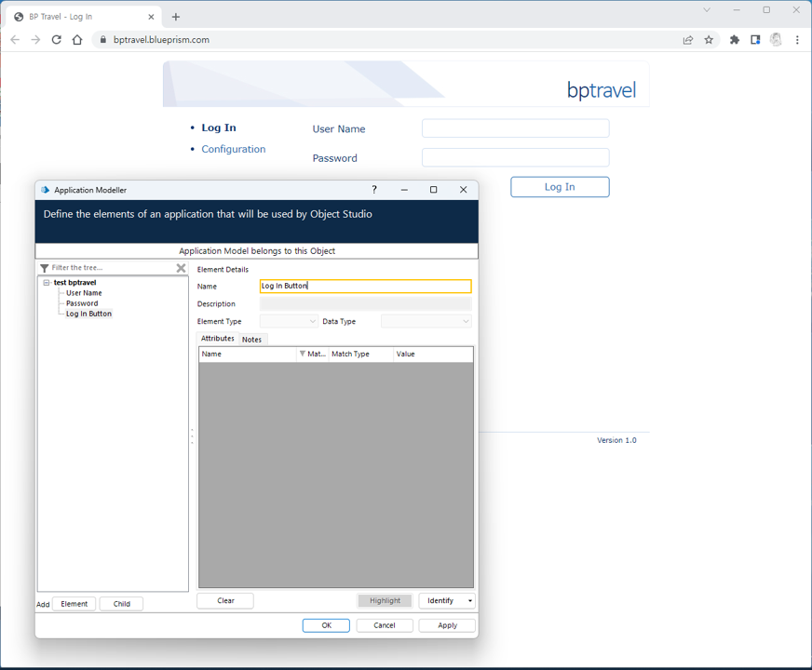Image resolution: width=812 pixels, height=670 pixels.
Task: Click the browser reload icon
Action: click(57, 40)
